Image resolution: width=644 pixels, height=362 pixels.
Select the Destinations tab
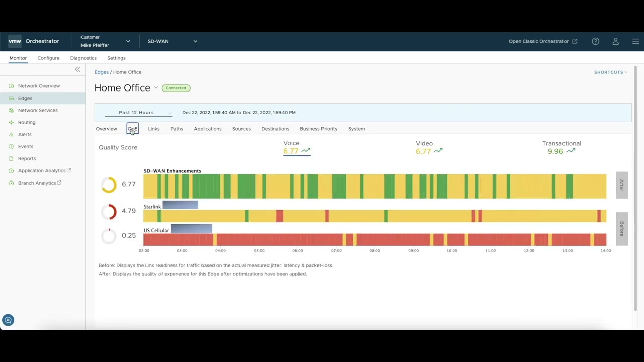tap(275, 129)
